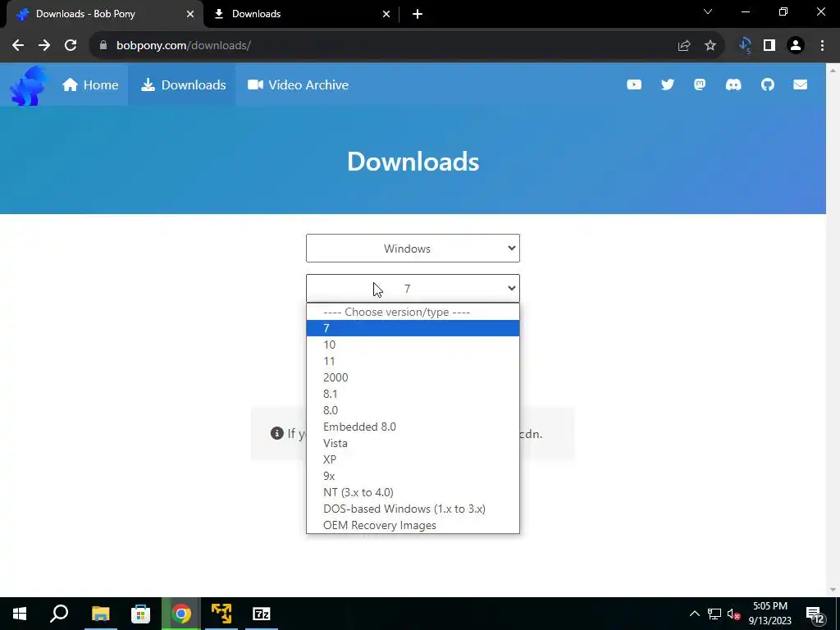Go back with the browser back arrow

point(18,46)
